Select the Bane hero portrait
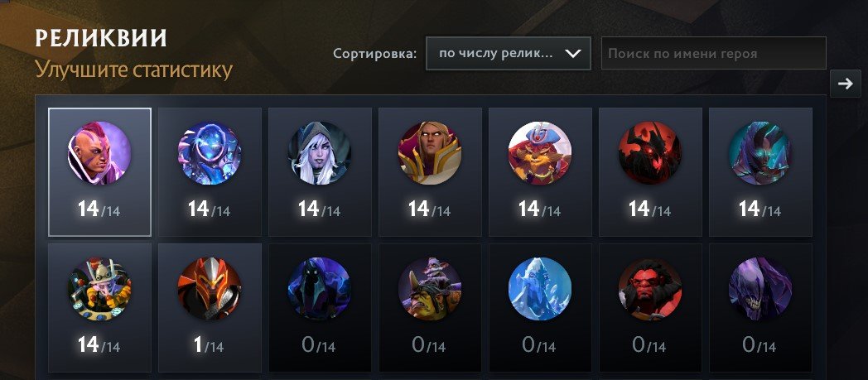 pos(760,289)
